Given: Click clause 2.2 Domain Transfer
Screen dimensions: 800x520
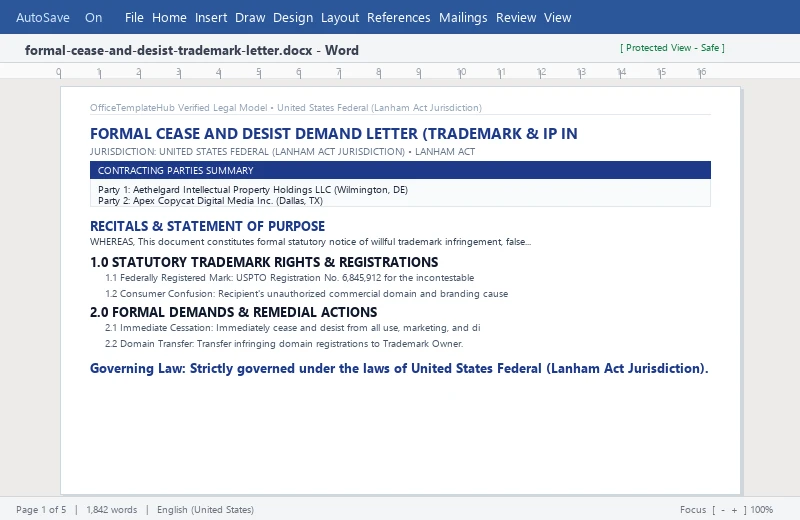Looking at the screenshot, I should tap(284, 343).
